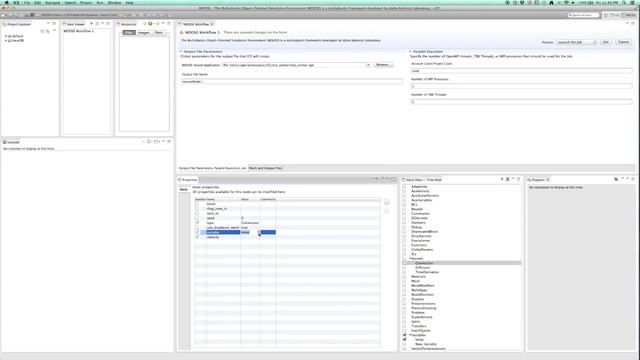This screenshot has width=640, height=360.
Task: Switch to Images tab in Resources
Action: 143,32
